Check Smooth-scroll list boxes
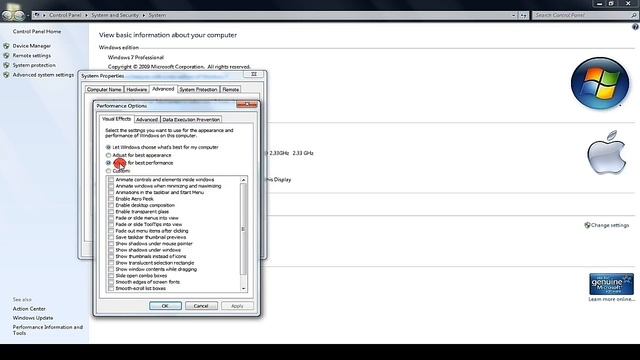 pos(111,289)
